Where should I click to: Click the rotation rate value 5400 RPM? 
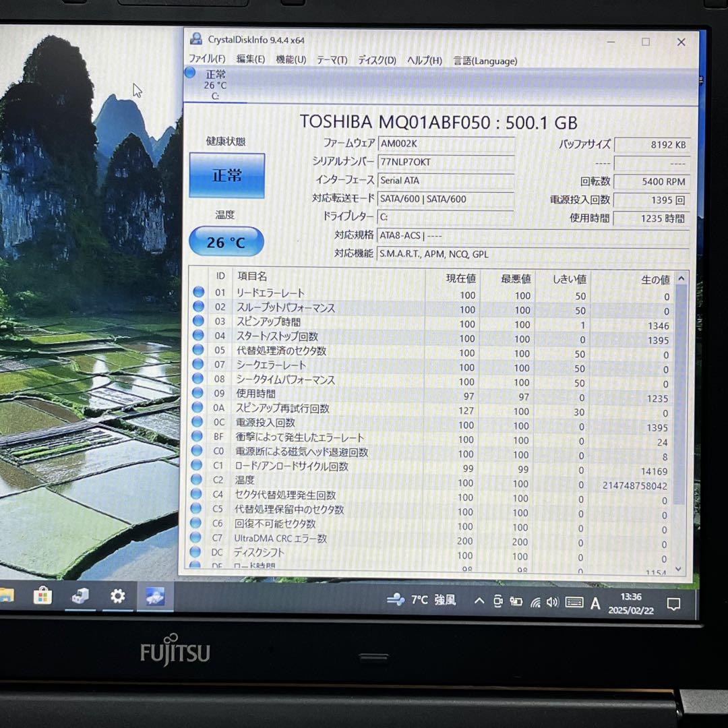pos(651,181)
